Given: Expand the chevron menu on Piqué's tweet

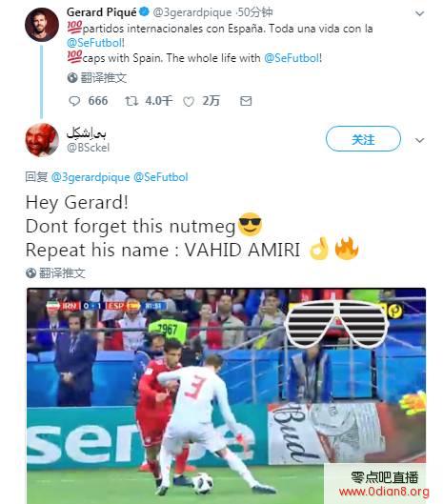Looking at the screenshot, I should point(419,13).
